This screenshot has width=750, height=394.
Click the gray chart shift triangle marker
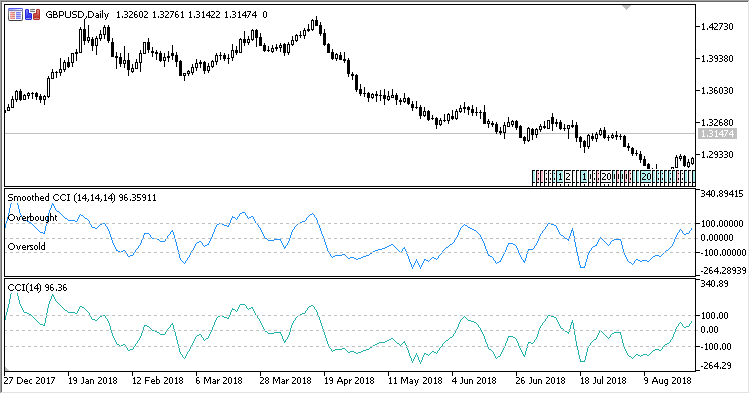tap(627, 7)
